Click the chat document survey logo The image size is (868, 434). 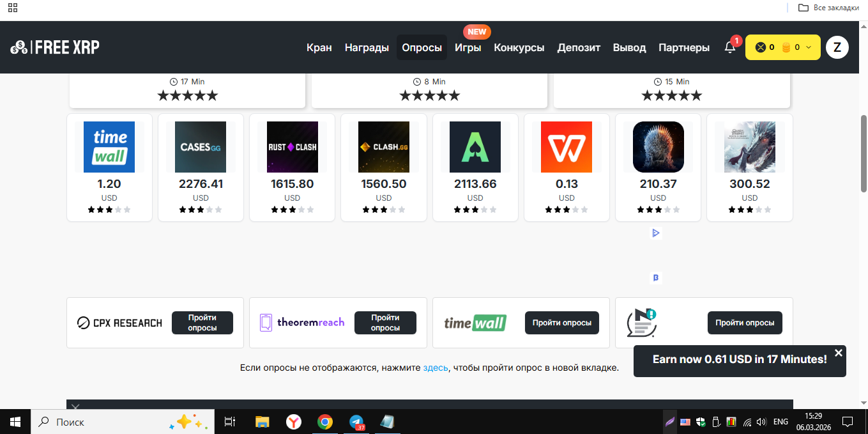pyautogui.click(x=641, y=323)
